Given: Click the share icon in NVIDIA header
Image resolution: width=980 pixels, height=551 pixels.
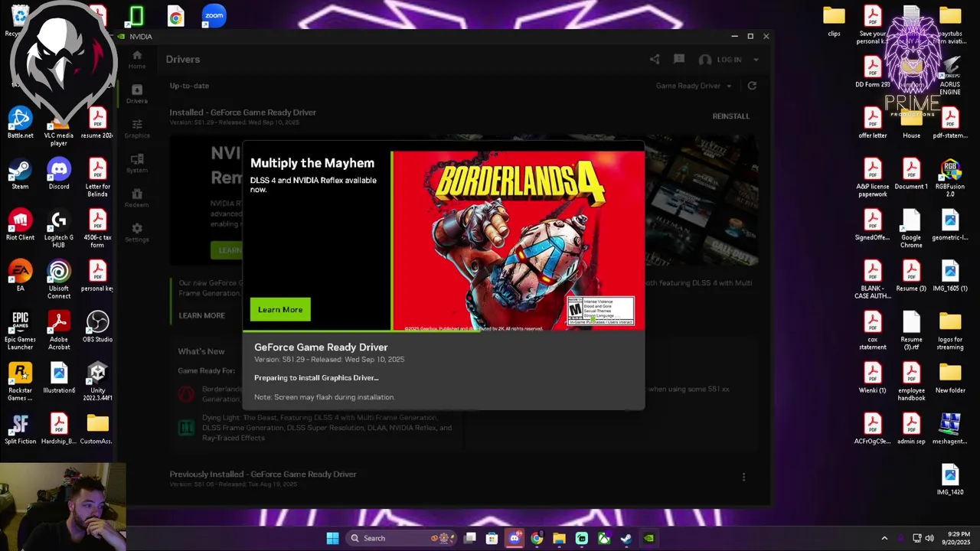Looking at the screenshot, I should pos(655,59).
